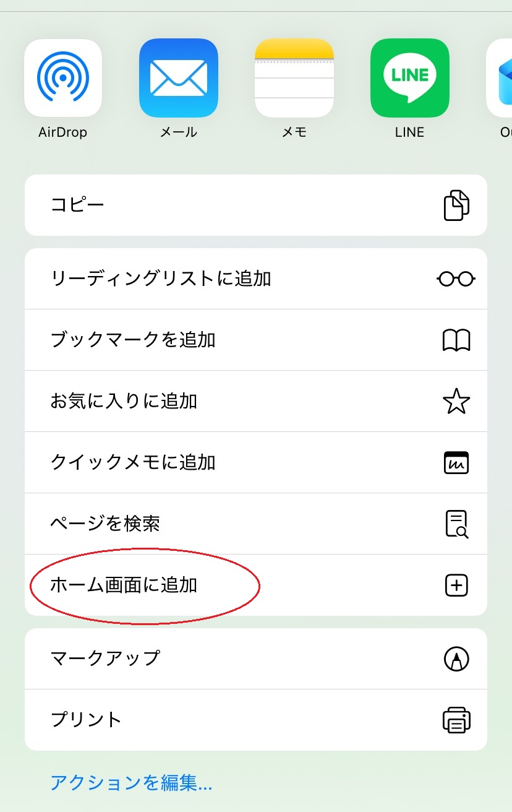Open the Notes (メモ) app icon
512x812 pixels.
tap(294, 78)
